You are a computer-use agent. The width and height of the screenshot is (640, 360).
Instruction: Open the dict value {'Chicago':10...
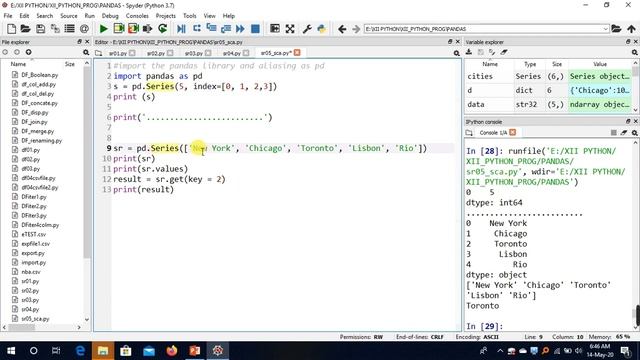point(600,90)
